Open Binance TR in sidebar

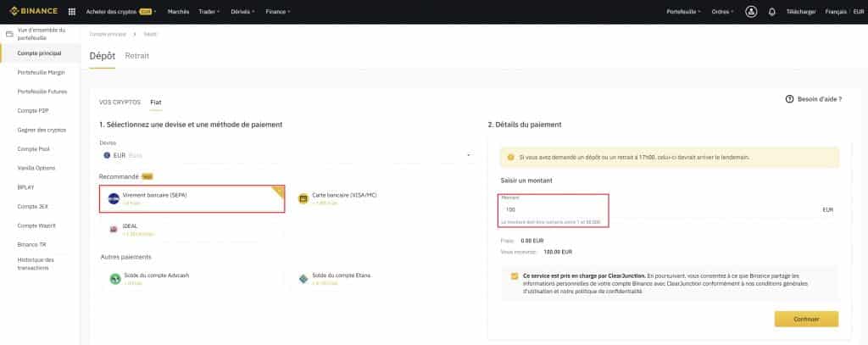click(x=31, y=244)
